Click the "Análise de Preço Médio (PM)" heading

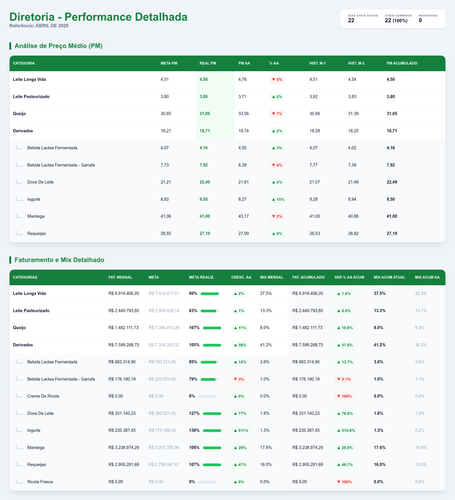coord(58,46)
